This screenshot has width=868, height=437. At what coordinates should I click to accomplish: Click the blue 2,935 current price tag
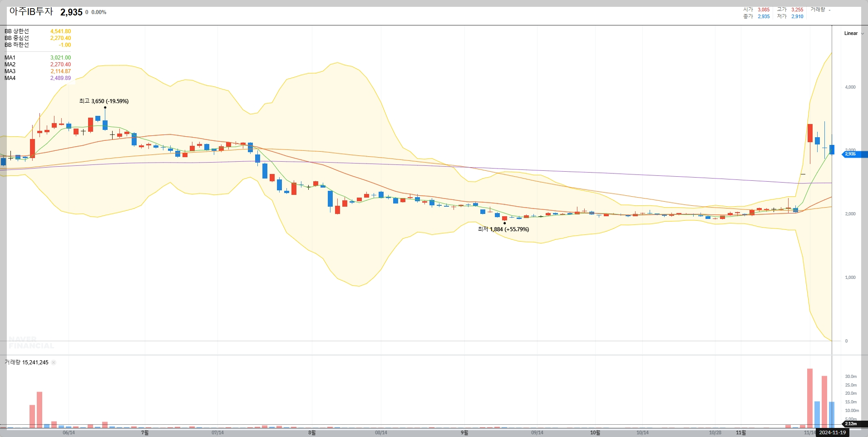pyautogui.click(x=855, y=154)
